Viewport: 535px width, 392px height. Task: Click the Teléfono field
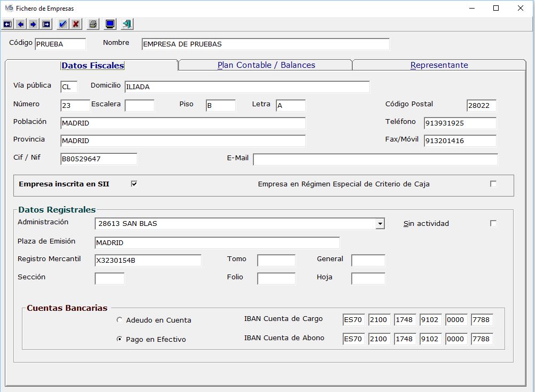(460, 123)
